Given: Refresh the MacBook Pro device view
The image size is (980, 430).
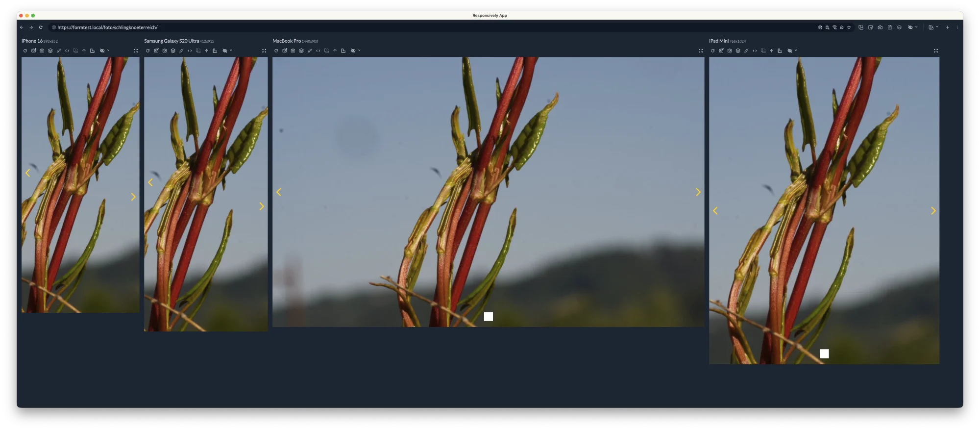Looking at the screenshot, I should (276, 51).
